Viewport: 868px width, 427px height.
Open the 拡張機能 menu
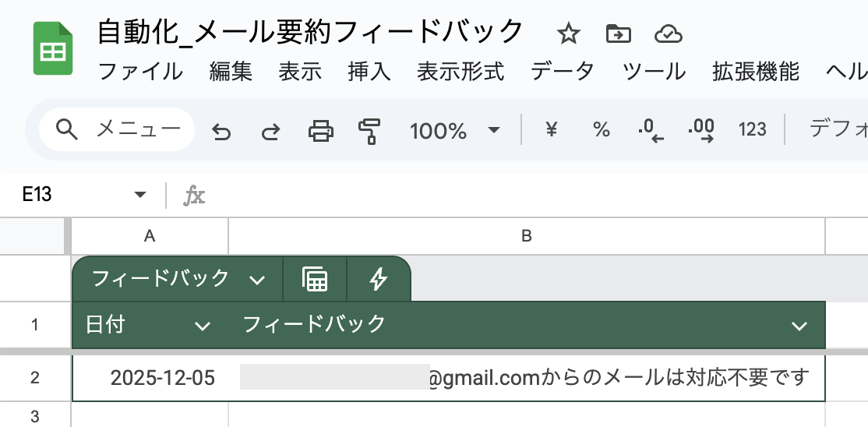click(x=756, y=72)
